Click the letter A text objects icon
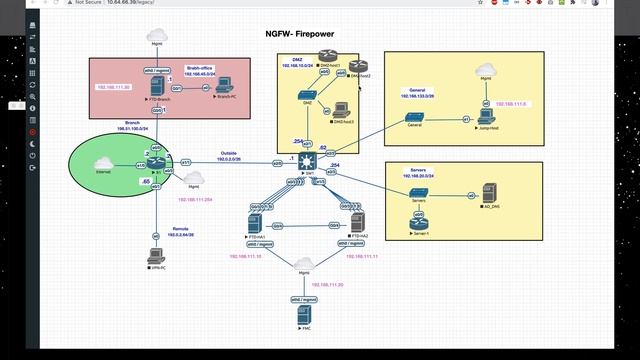The width and height of the screenshot is (640, 360). pyautogui.click(x=32, y=61)
